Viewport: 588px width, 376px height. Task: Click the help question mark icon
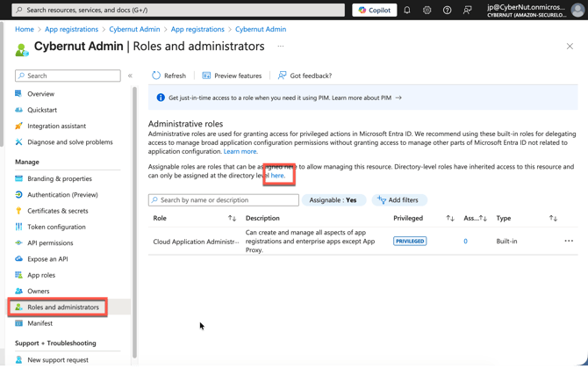(x=448, y=11)
